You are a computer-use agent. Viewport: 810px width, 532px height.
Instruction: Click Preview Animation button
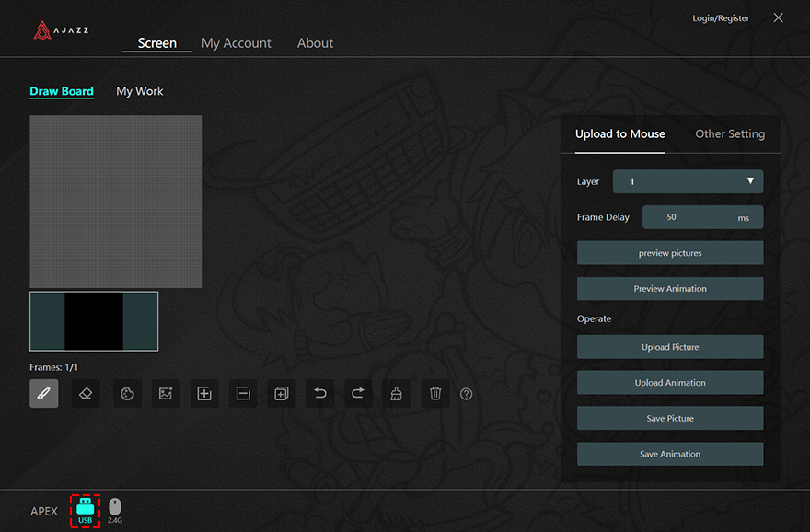point(670,289)
